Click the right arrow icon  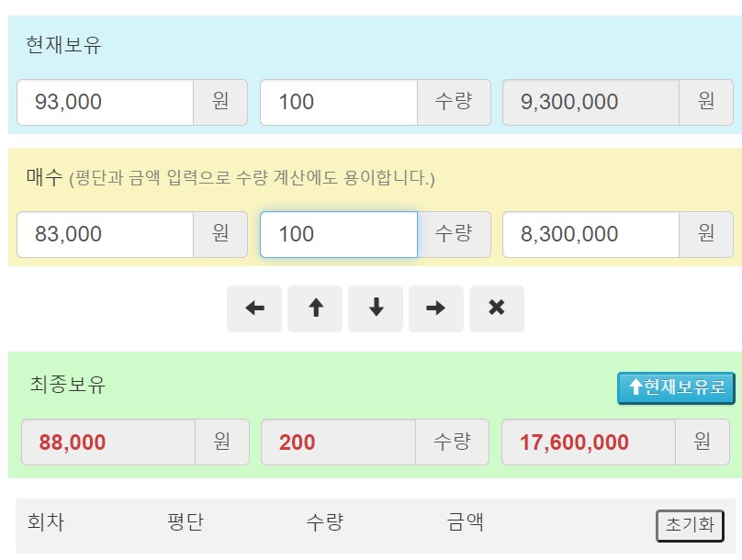click(x=435, y=308)
